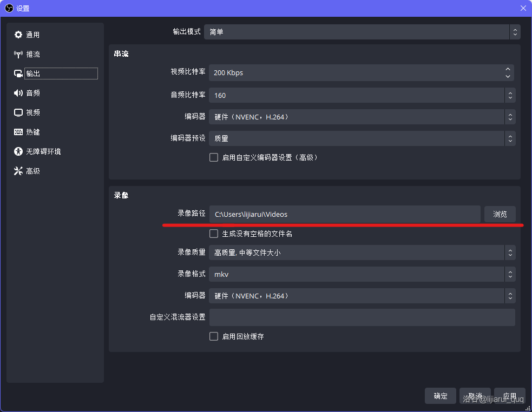
Task: Click the General gear icon
Action: [18, 35]
